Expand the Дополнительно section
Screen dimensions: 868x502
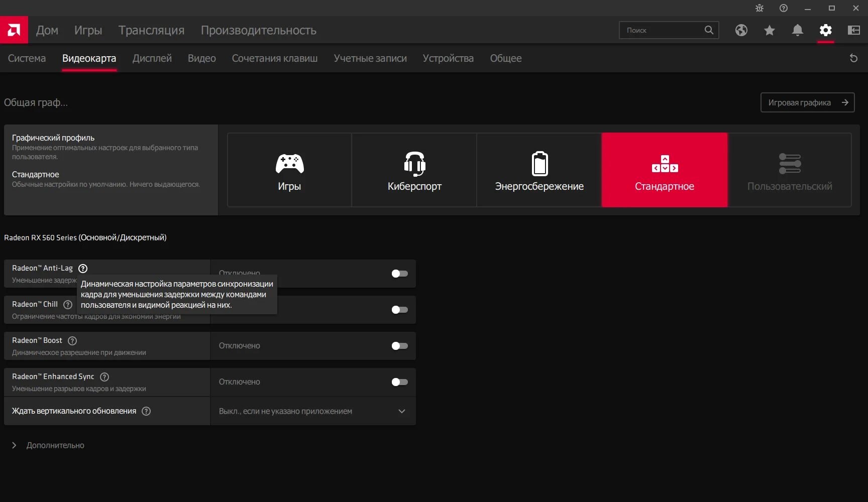point(48,445)
